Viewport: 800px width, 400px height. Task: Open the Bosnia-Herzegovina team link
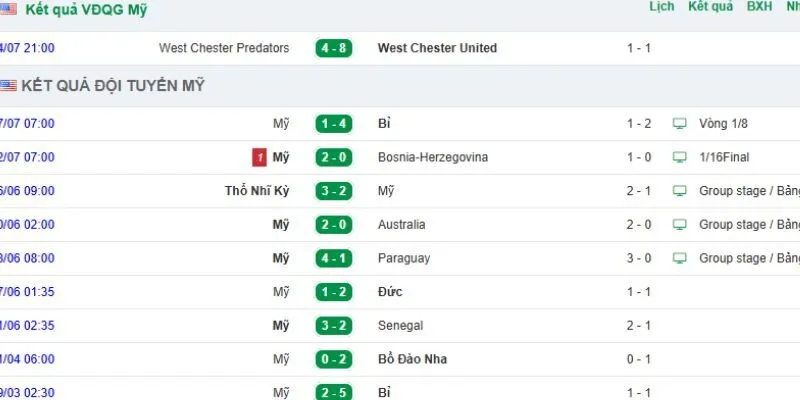433,157
